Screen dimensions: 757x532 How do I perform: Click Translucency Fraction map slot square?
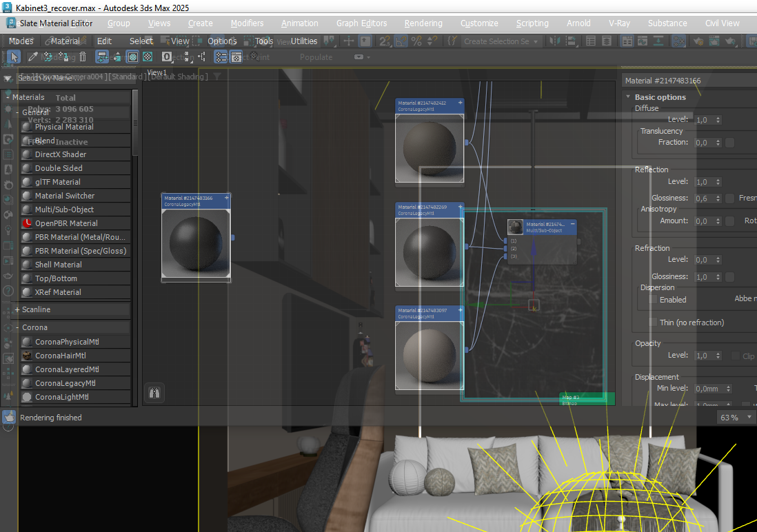coord(730,143)
